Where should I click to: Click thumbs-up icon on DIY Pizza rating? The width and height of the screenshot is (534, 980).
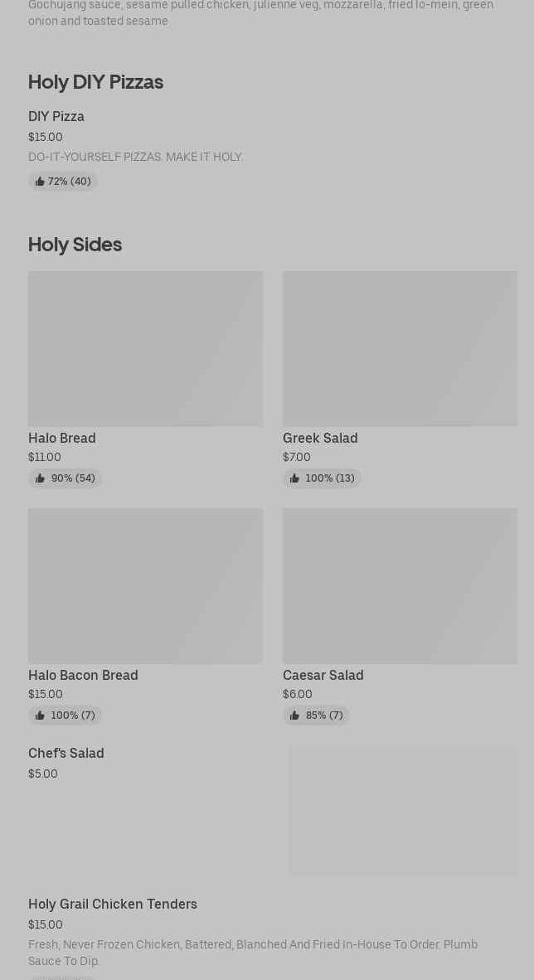click(x=40, y=182)
